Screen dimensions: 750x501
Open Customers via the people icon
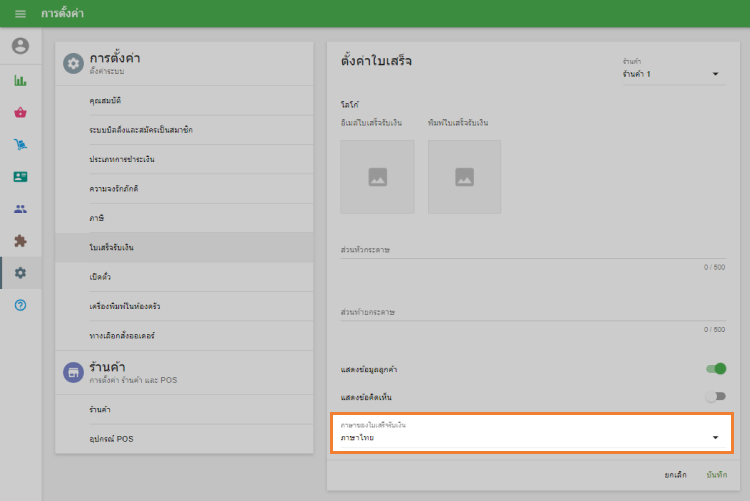(x=20, y=209)
